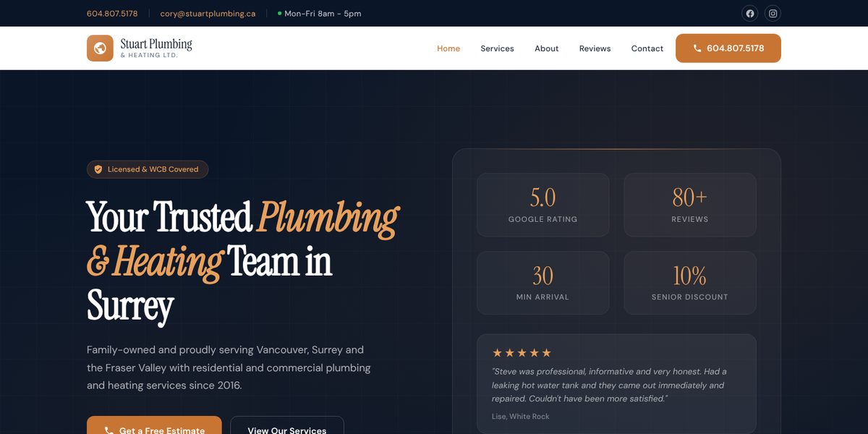This screenshot has width=868, height=434.
Task: Click the 'Lise, White Rock' reviewer name
Action: coord(520,416)
